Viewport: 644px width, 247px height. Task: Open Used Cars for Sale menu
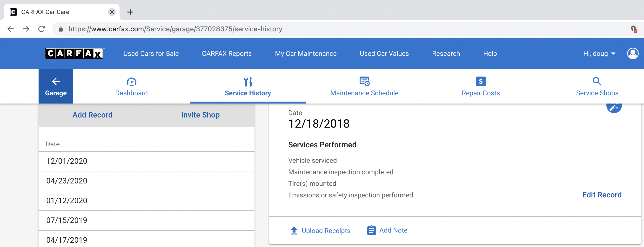[x=151, y=53]
